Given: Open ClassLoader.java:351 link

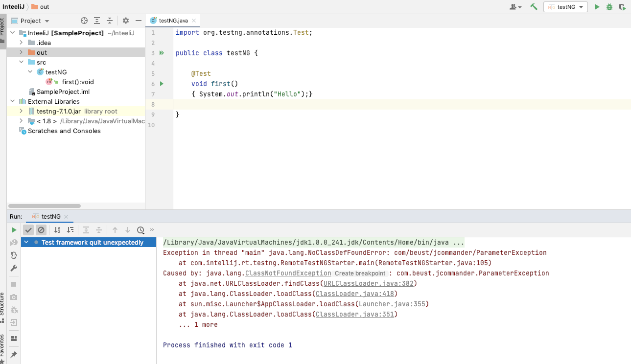Looking at the screenshot, I should (355, 314).
